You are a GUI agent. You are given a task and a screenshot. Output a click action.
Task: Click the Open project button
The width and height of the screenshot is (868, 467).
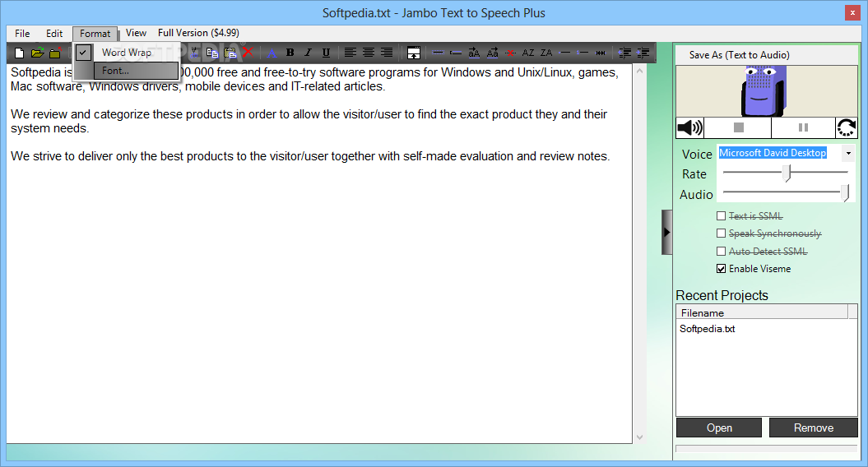[719, 428]
